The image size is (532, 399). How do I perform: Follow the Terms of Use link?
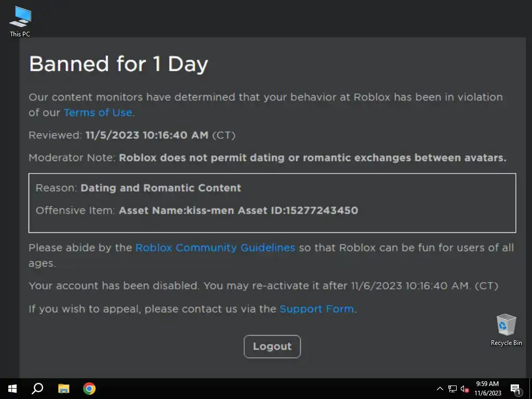coord(98,113)
